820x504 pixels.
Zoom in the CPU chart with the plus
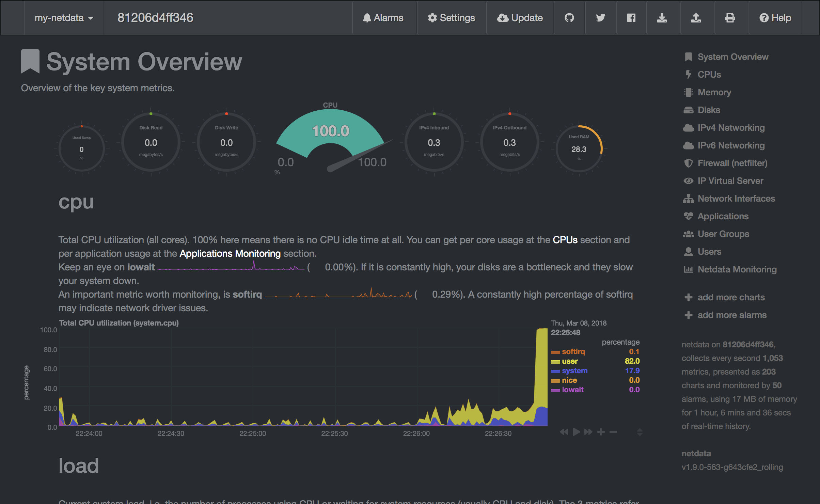[x=601, y=432]
